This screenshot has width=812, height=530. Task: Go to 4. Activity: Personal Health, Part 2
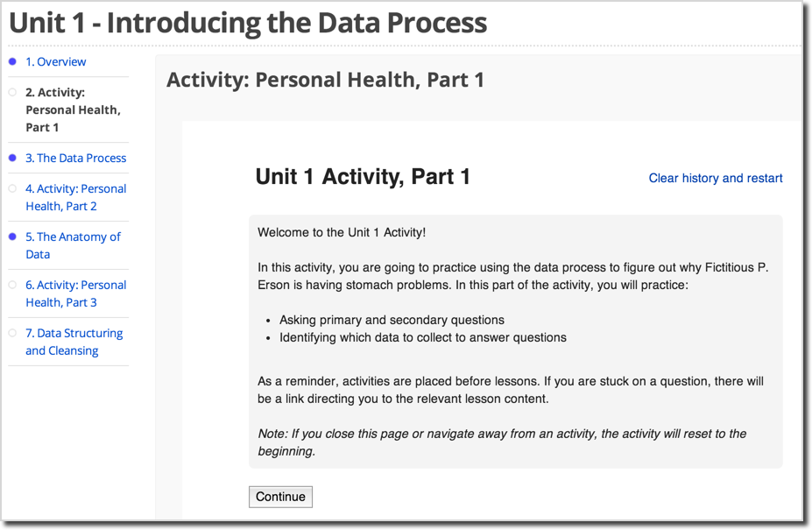click(x=76, y=197)
